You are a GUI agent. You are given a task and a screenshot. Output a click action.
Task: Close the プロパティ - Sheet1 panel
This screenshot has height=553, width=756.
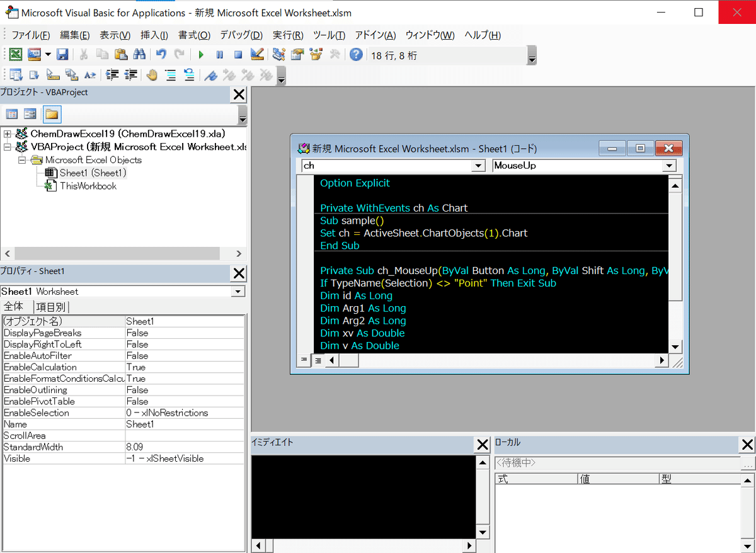[239, 273]
